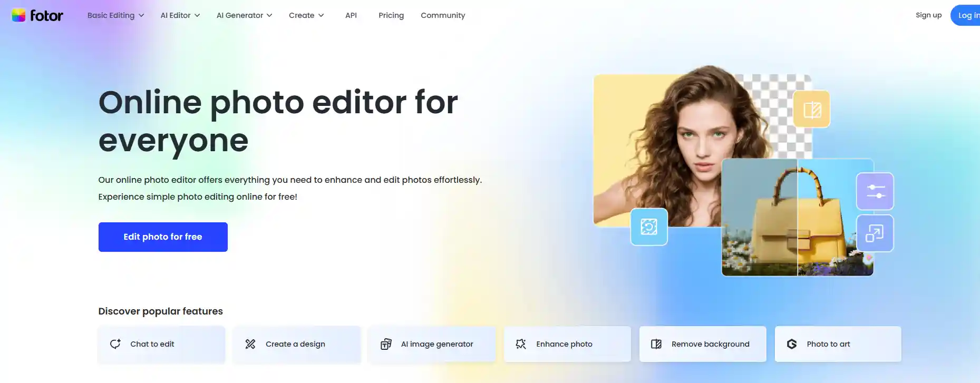This screenshot has width=980, height=383.
Task: Open the Remove background card
Action: tap(703, 344)
